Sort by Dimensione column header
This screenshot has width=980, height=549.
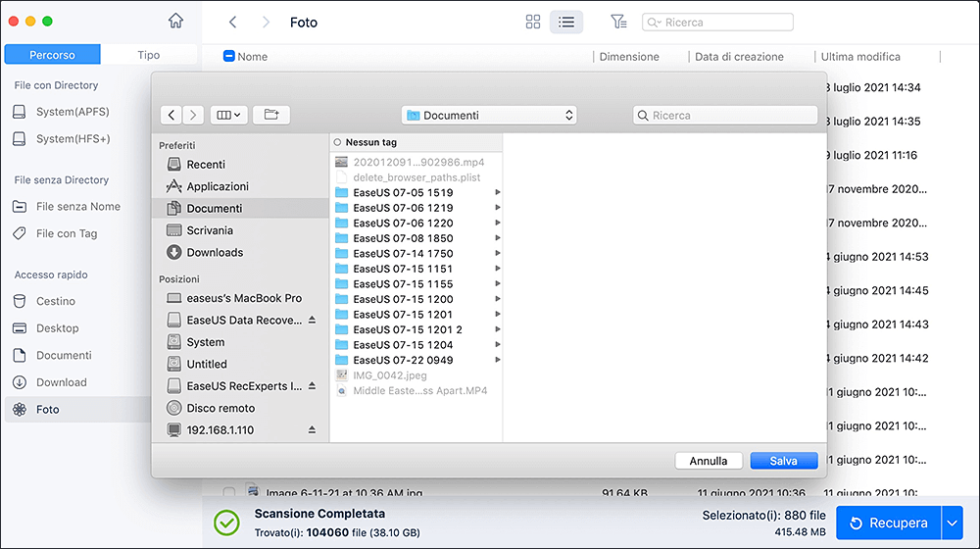click(629, 56)
